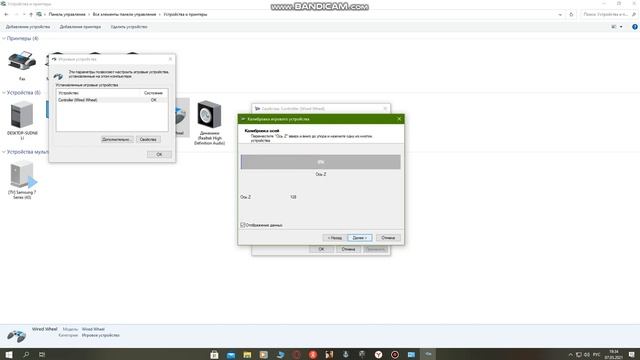
Task: Open Microsoft Store from taskbar
Action: pyautogui.click(x=214, y=354)
